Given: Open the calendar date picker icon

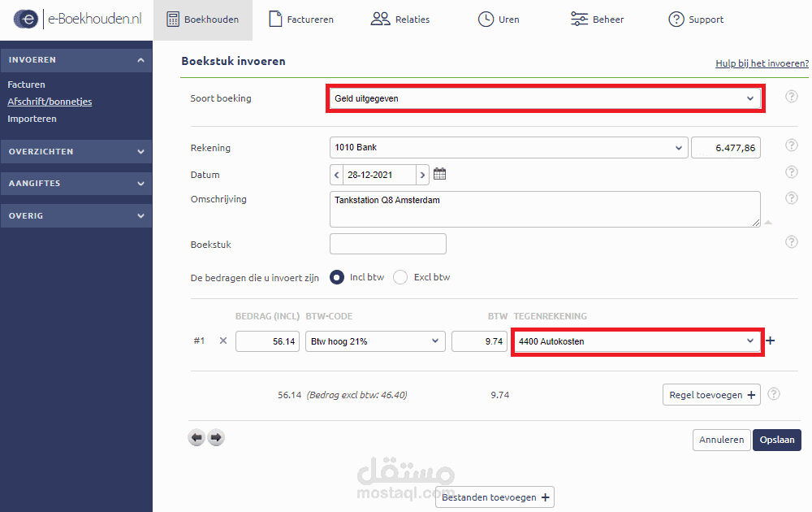Looking at the screenshot, I should pos(439,174).
